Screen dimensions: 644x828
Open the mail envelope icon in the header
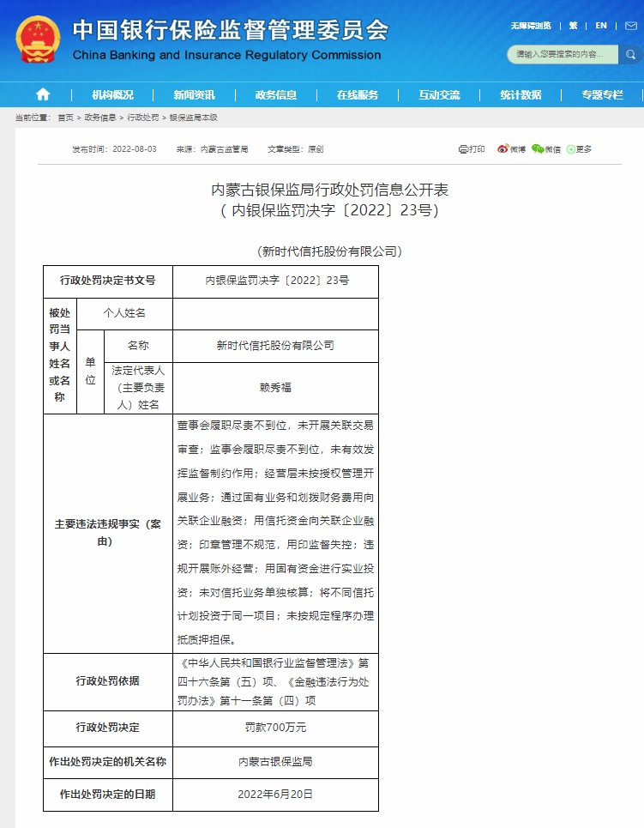pos(631,26)
